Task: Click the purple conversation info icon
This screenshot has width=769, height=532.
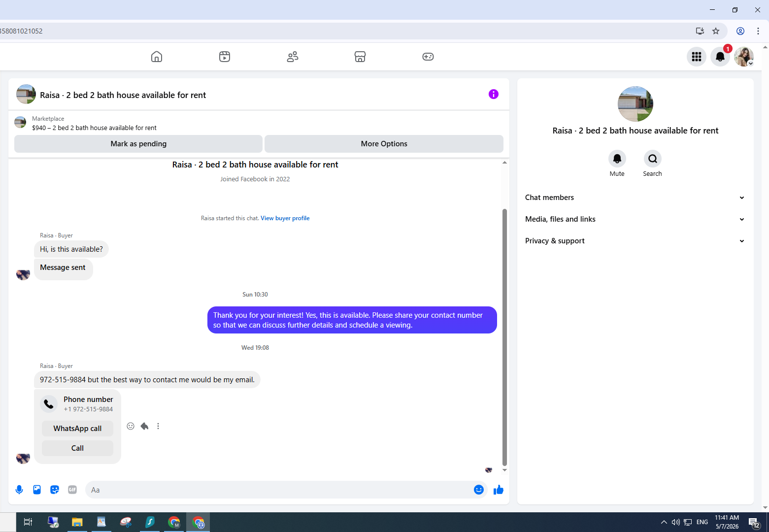Action: [494, 94]
